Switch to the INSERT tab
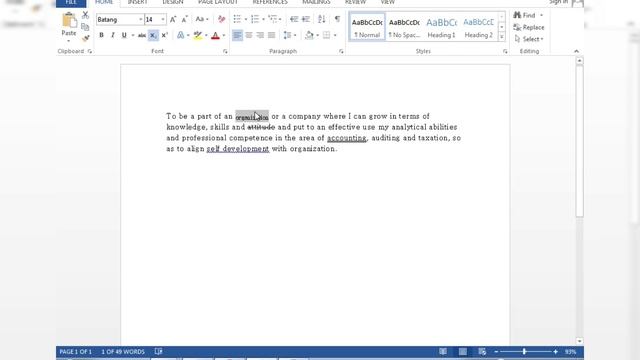640x360 pixels. 138,2
